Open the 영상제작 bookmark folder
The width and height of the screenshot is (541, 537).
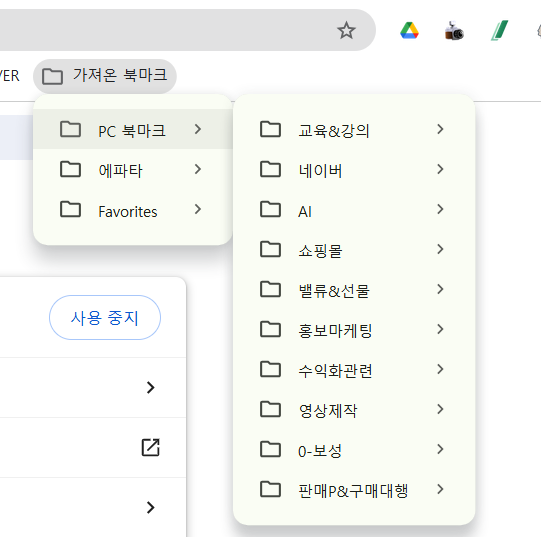(354, 410)
